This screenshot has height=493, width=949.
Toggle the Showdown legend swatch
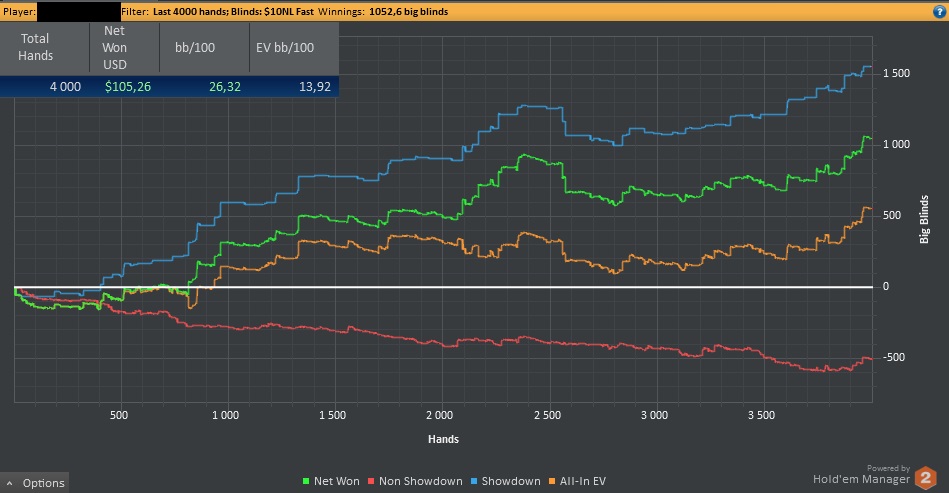(x=474, y=482)
